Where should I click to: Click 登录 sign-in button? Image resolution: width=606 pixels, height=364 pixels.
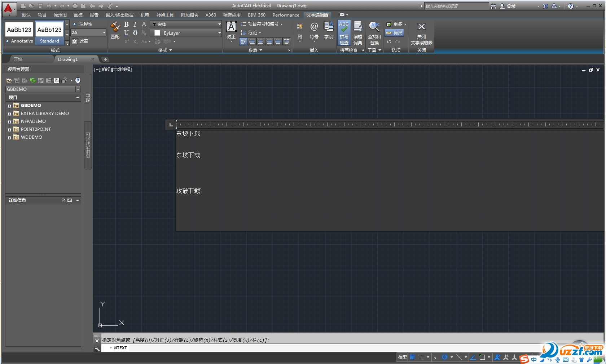coord(508,6)
